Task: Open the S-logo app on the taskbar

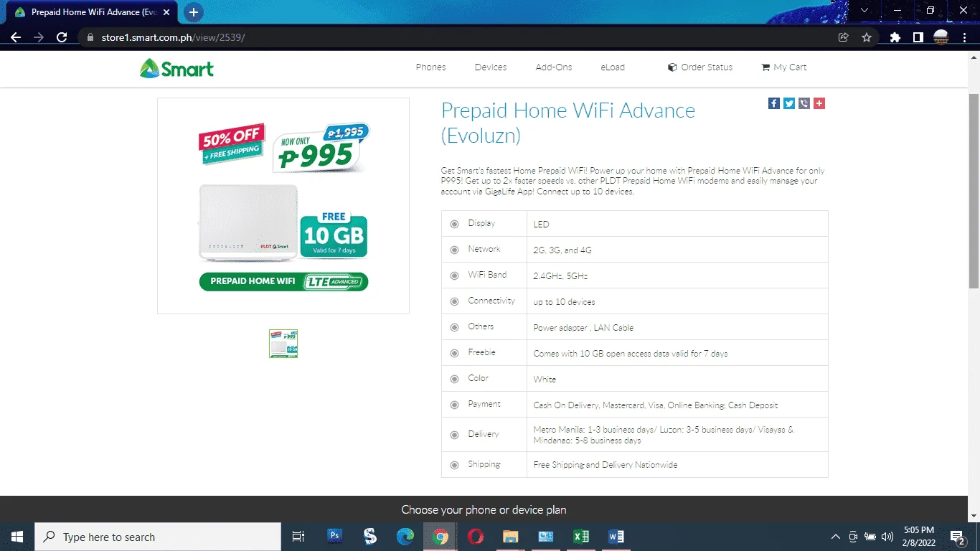Action: (x=370, y=536)
